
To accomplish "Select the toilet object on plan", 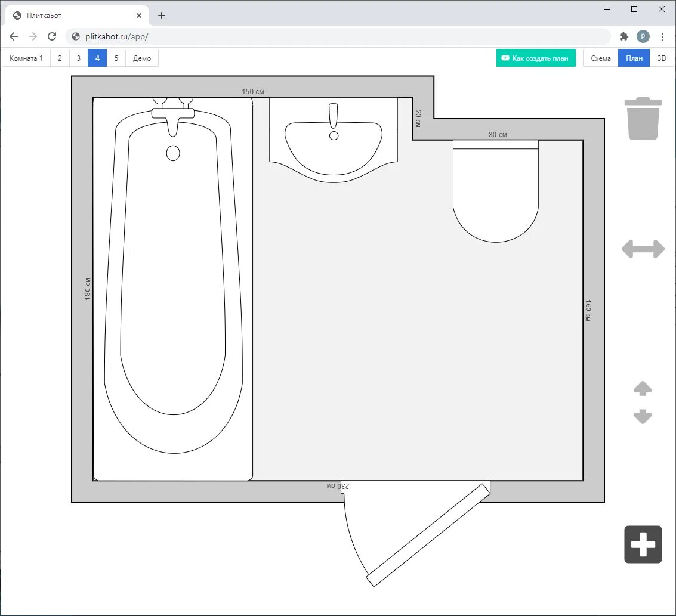I will (495, 191).
